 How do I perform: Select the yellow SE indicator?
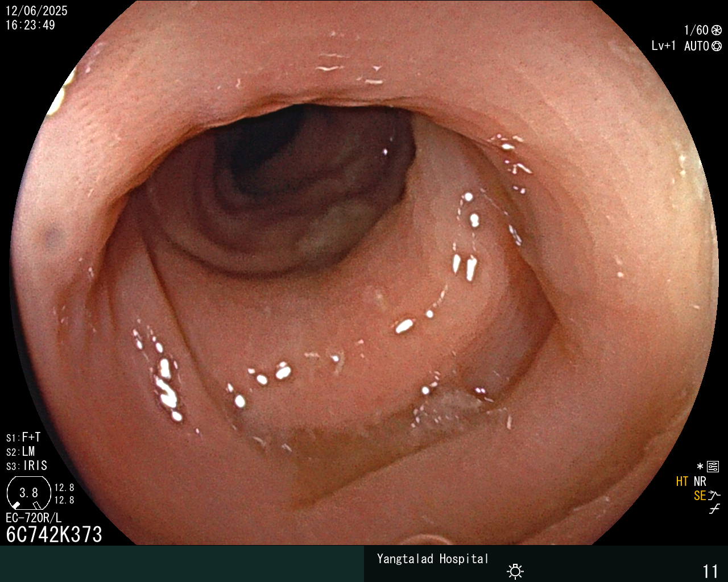[x=700, y=496]
